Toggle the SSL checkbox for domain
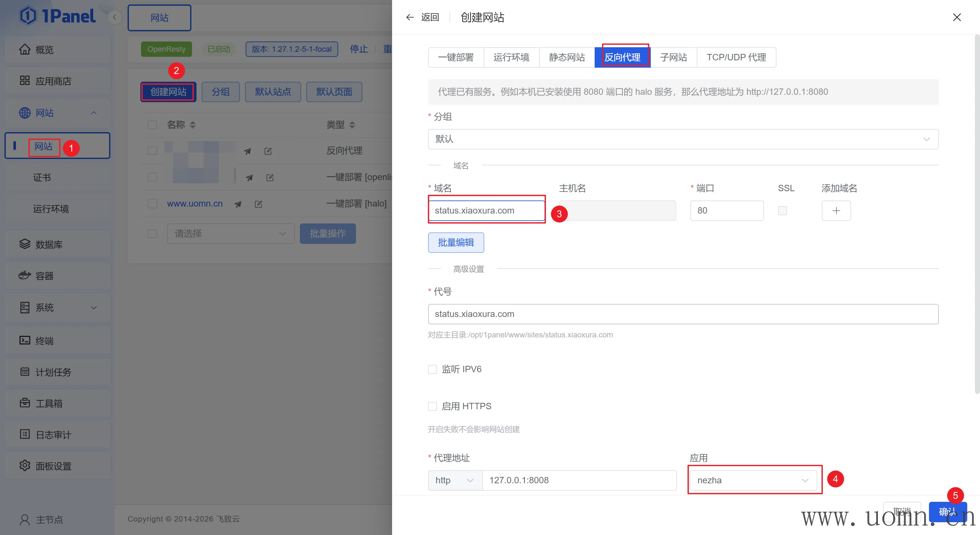The width and height of the screenshot is (980, 535). pyautogui.click(x=782, y=211)
